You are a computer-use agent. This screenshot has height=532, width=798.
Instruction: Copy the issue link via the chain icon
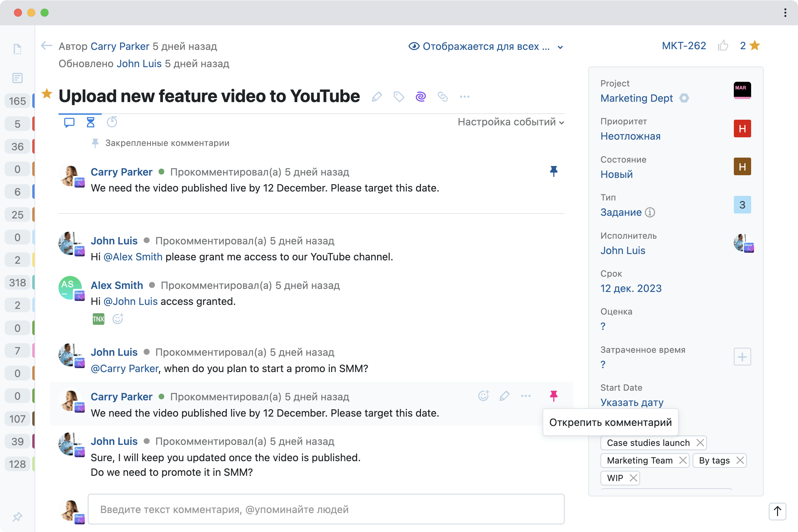443,97
